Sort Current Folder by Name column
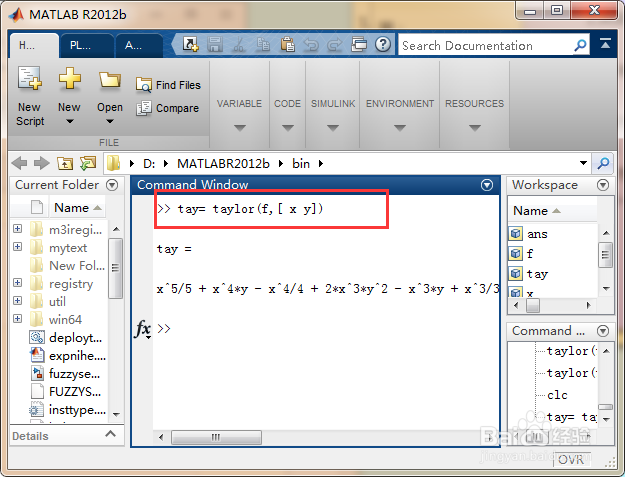The image size is (625, 477). (x=77, y=208)
